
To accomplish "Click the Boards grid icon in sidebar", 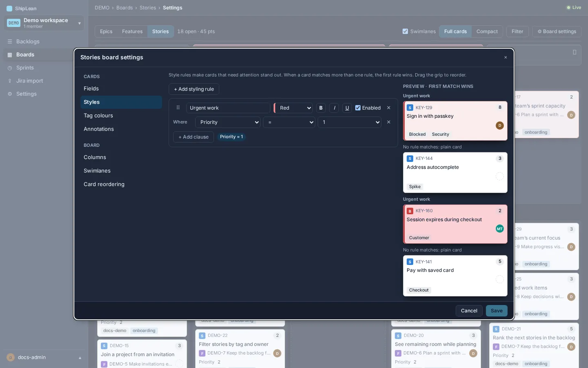I will click(10, 55).
